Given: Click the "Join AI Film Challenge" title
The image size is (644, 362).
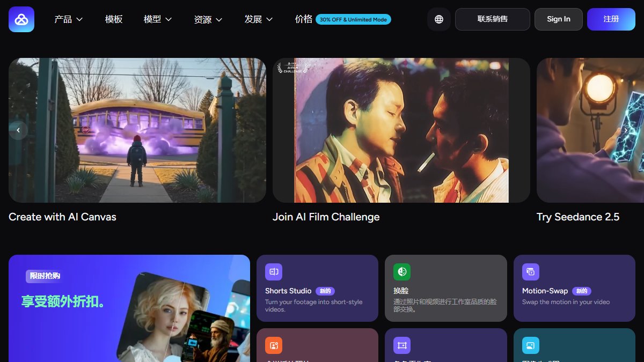Looking at the screenshot, I should point(326,217).
